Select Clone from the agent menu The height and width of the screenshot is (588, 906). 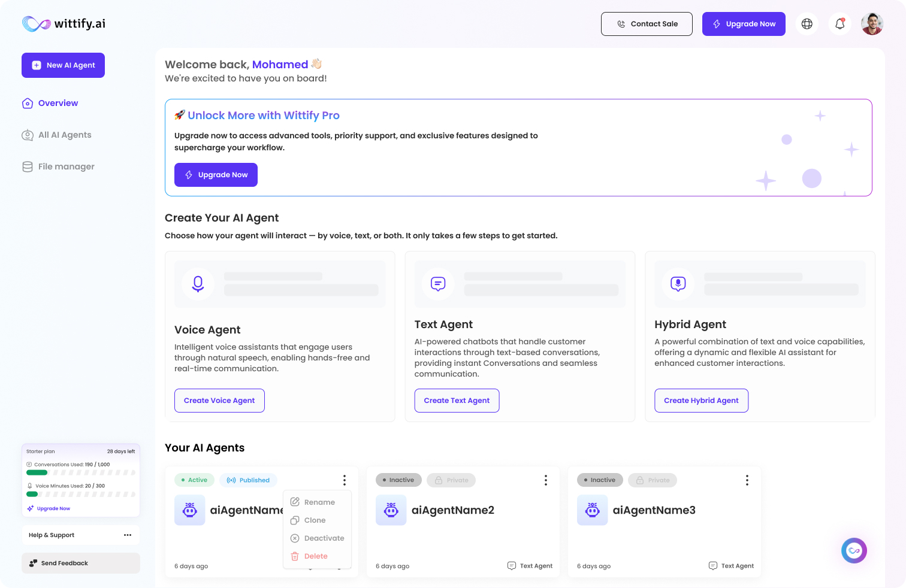[x=317, y=520]
